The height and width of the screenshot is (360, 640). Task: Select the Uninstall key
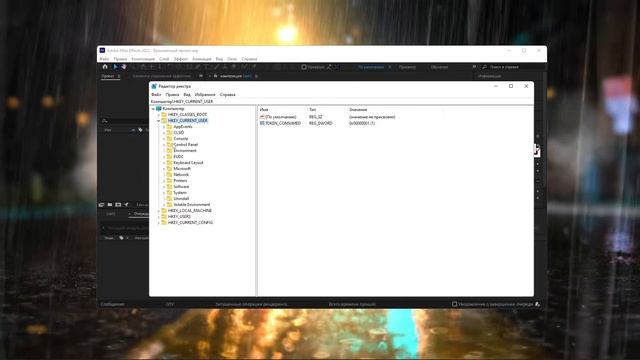181,198
